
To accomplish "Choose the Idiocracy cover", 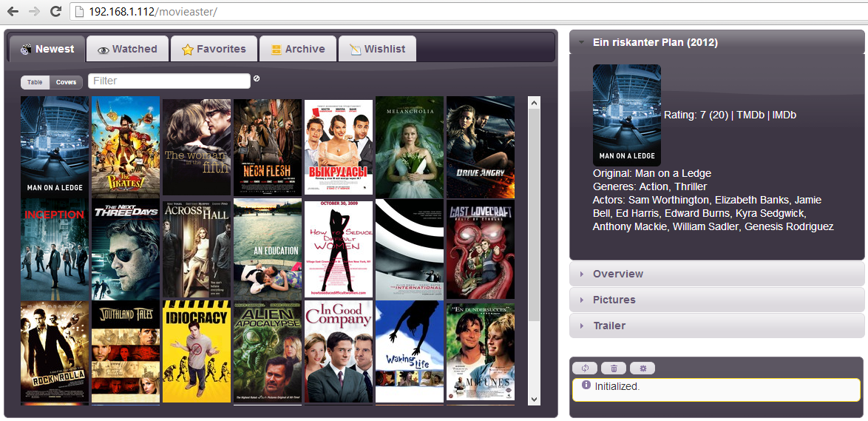I will [197, 351].
